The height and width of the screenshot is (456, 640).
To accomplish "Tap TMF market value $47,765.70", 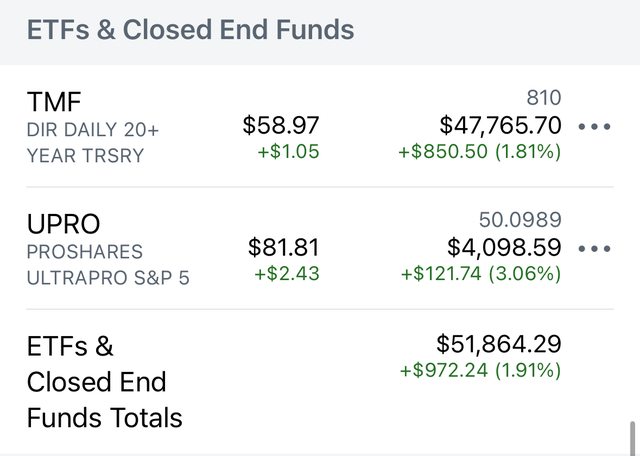I will pyautogui.click(x=500, y=125).
